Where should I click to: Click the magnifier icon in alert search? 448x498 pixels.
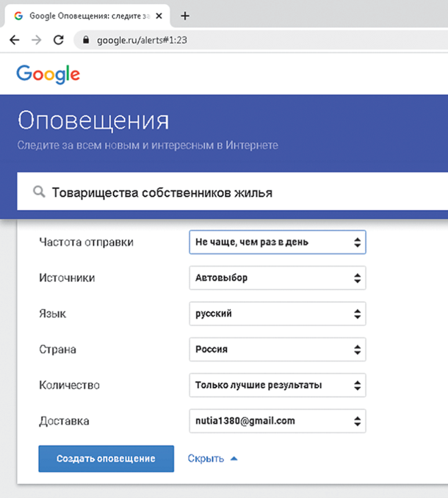click(39, 192)
